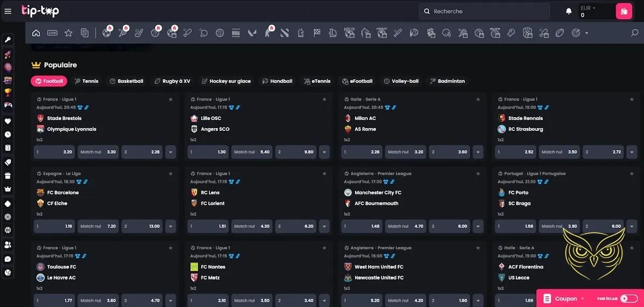Open the gift box in sidebar

[8, 176]
